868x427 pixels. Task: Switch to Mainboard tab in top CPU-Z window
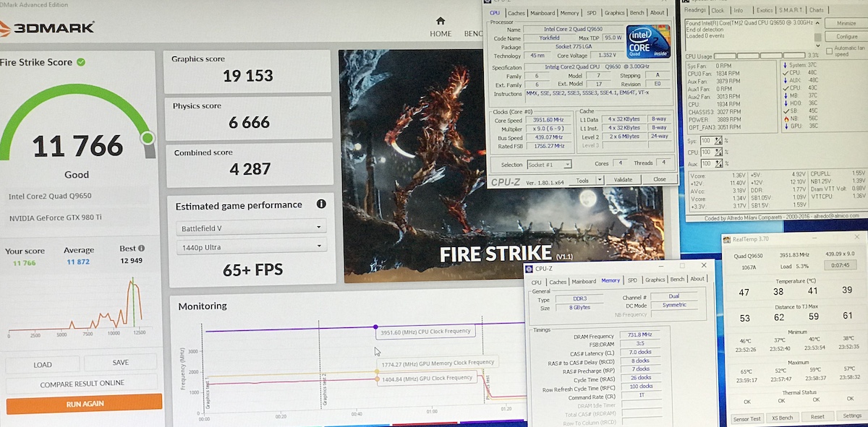pos(542,13)
